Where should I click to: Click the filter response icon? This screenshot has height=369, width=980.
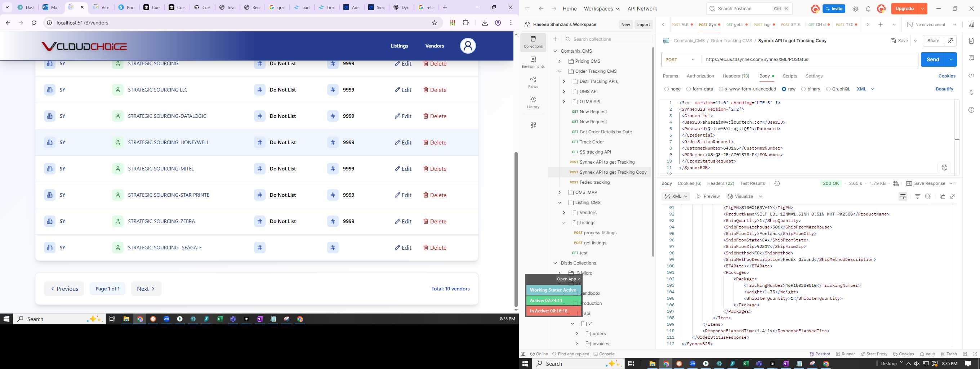(x=918, y=196)
